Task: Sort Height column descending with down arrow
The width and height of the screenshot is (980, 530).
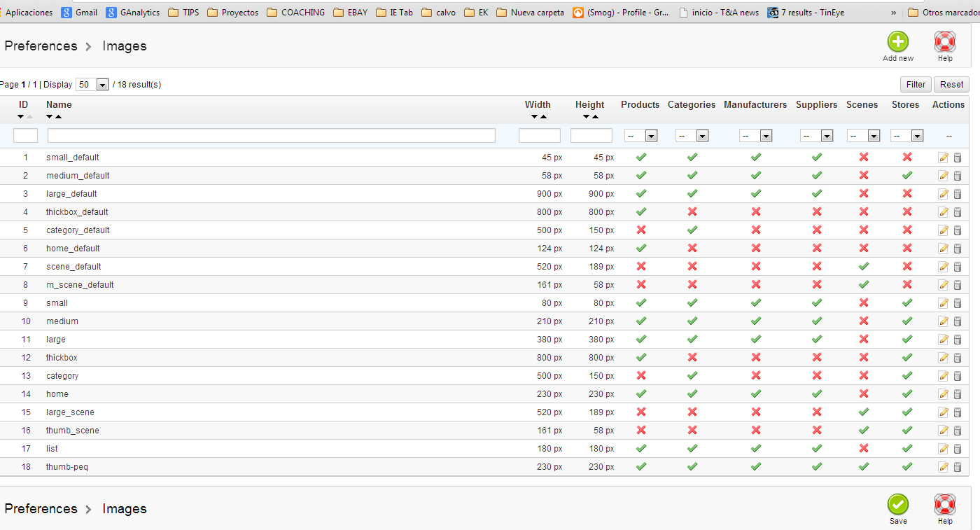Action: (586, 117)
